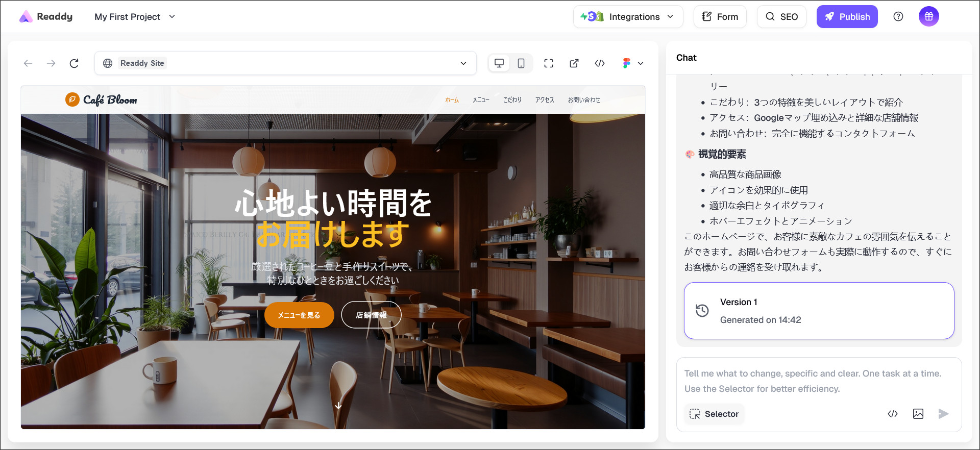
Task: Send the chat message arrow
Action: [943, 414]
